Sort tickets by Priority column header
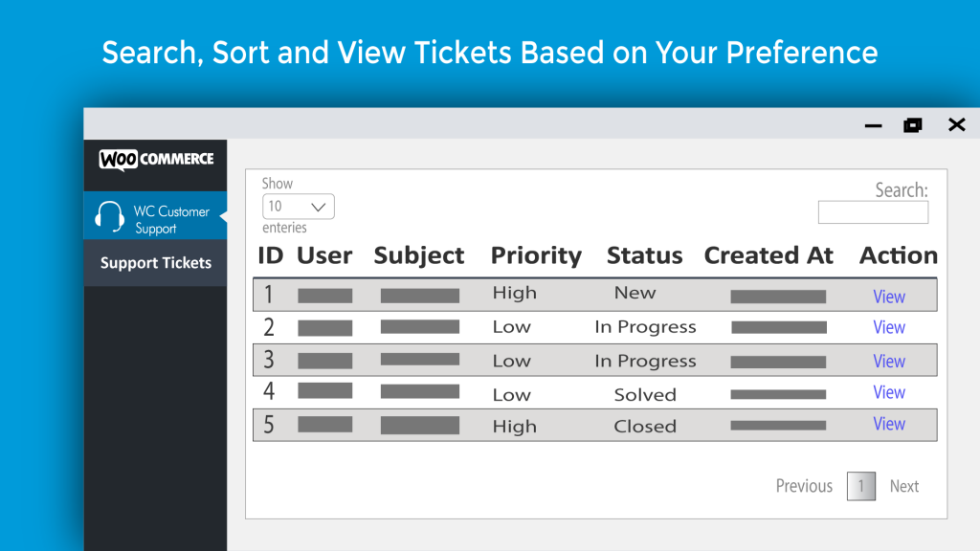This screenshot has height=551, width=980. [536, 255]
